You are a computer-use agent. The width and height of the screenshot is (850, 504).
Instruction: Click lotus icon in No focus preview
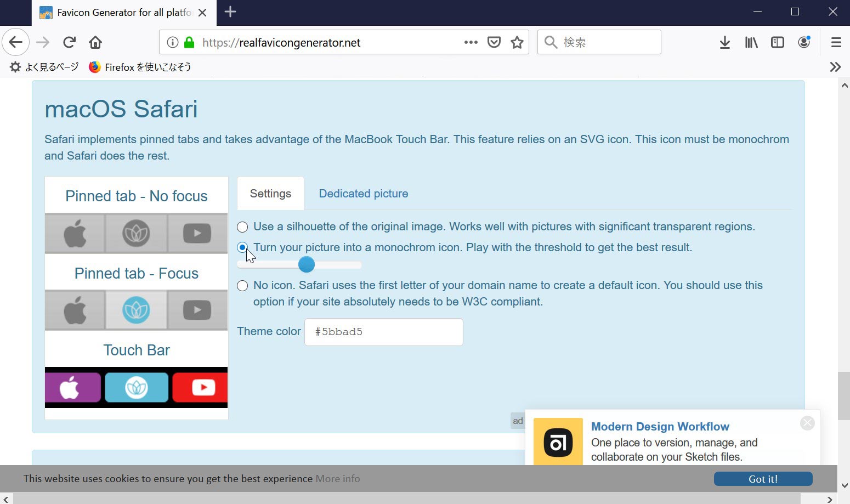136,233
